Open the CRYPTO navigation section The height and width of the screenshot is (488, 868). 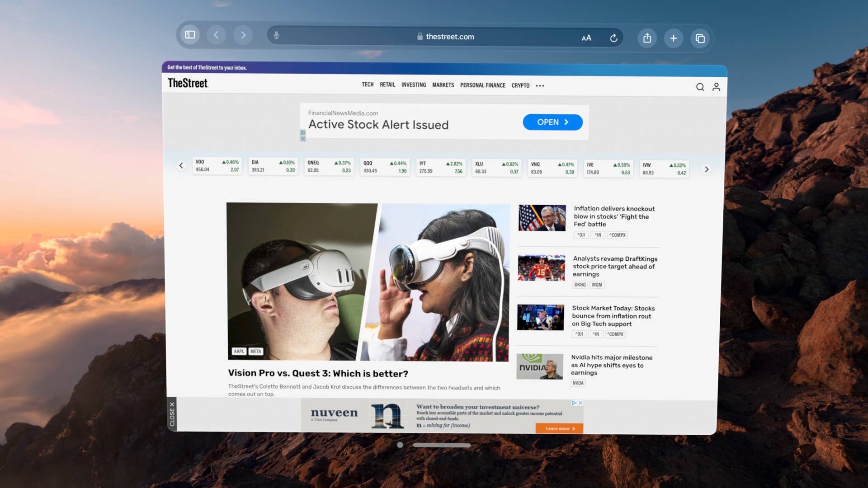[x=520, y=85]
